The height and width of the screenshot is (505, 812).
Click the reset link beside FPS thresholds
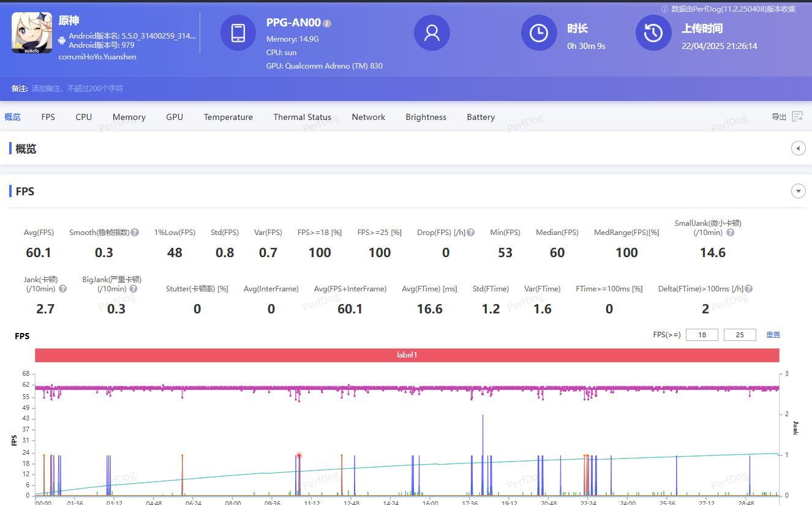(773, 335)
